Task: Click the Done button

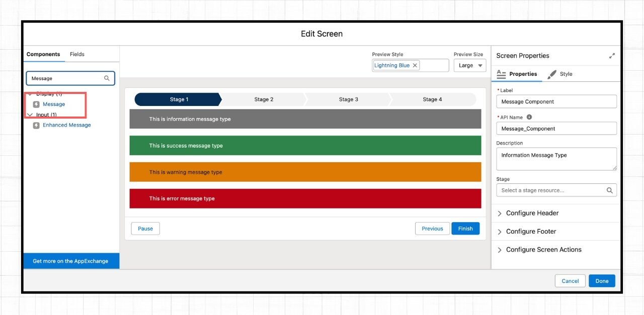Action: [x=602, y=281]
